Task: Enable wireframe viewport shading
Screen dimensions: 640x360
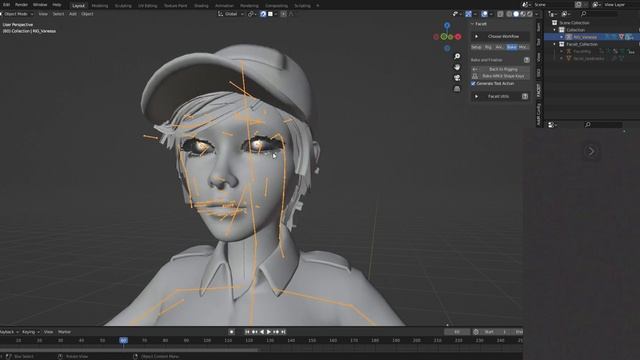Action: [x=509, y=14]
